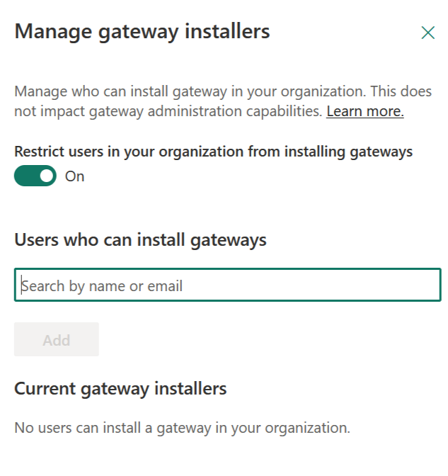Focus the Search by name or email field
The image size is (448, 476).
coord(227,285)
